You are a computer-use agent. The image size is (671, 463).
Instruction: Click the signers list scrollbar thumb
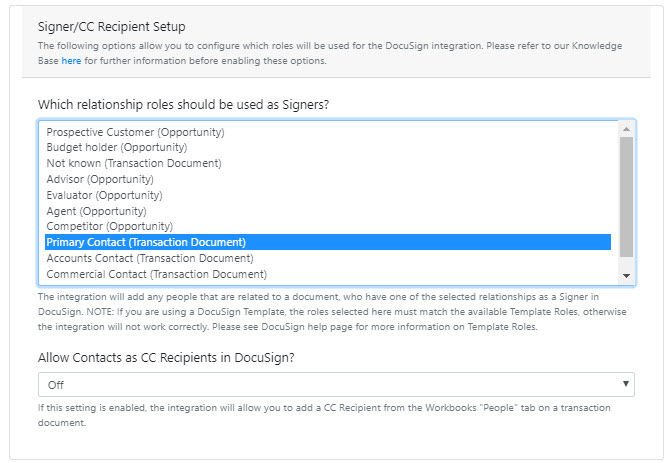click(x=626, y=197)
